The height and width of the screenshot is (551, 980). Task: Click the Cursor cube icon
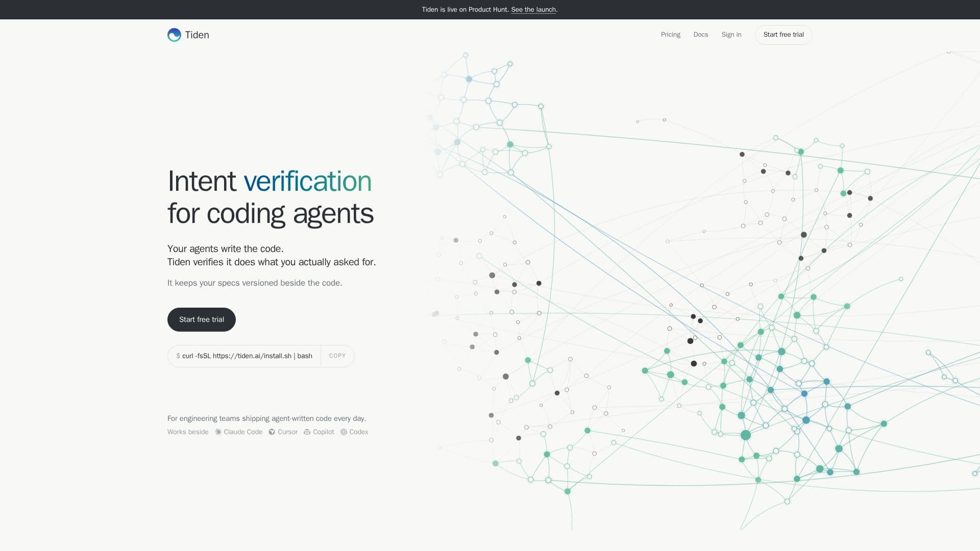click(272, 432)
